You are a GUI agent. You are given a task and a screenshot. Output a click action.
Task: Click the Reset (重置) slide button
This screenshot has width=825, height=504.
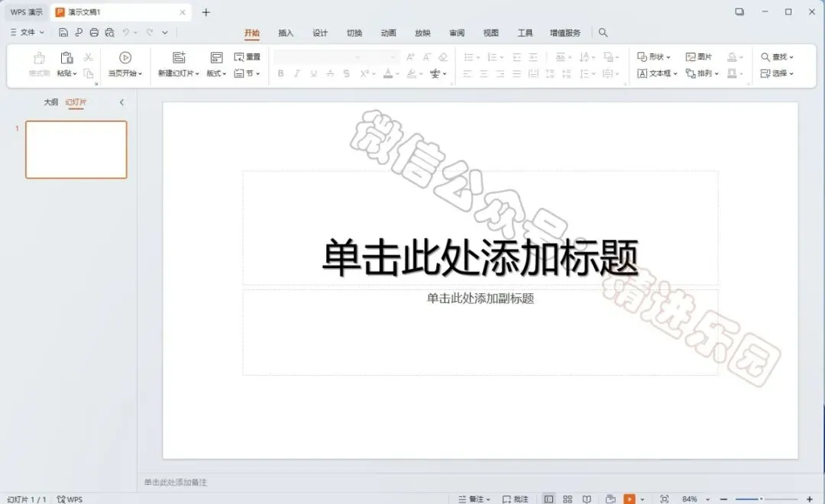(247, 57)
